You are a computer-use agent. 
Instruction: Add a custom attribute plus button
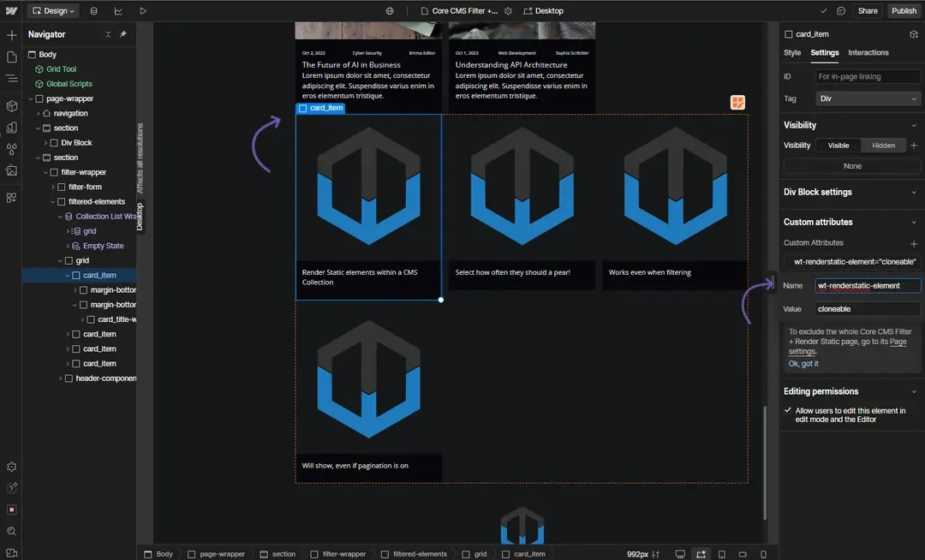click(914, 243)
